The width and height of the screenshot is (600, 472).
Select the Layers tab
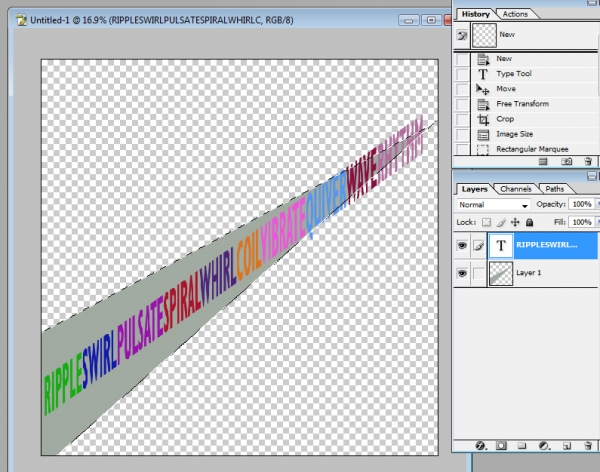pos(474,189)
